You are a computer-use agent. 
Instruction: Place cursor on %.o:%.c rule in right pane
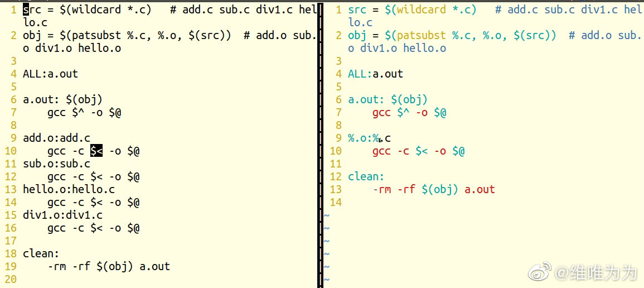369,138
